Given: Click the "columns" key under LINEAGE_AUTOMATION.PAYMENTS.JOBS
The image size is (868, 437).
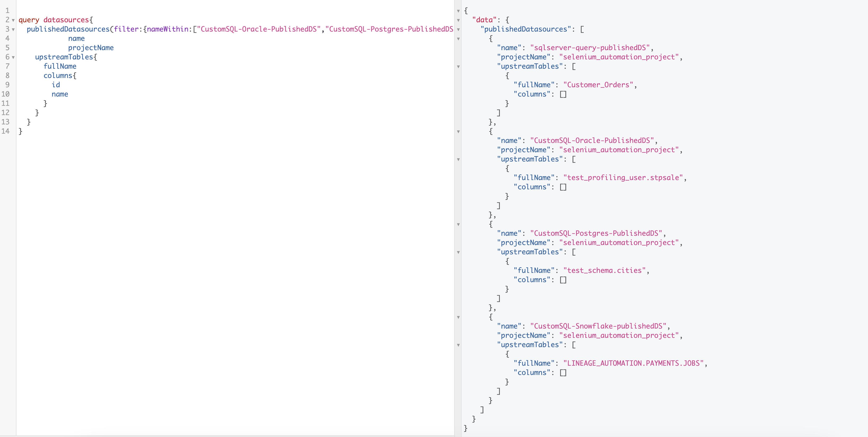Looking at the screenshot, I should [532, 373].
